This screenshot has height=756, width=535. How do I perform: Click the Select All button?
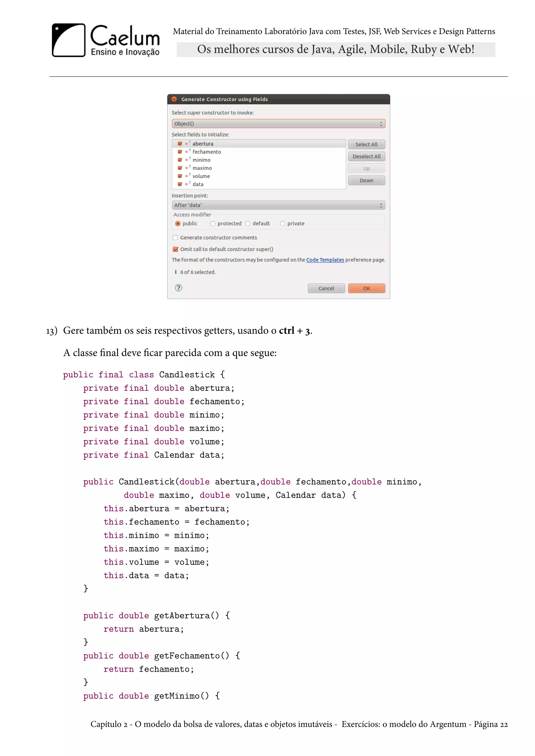tap(366, 144)
